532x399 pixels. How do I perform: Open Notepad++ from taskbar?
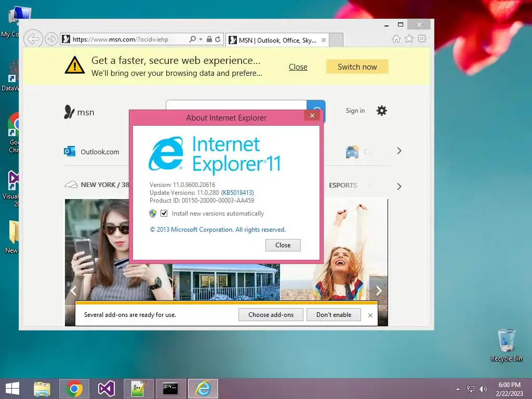[x=138, y=389]
